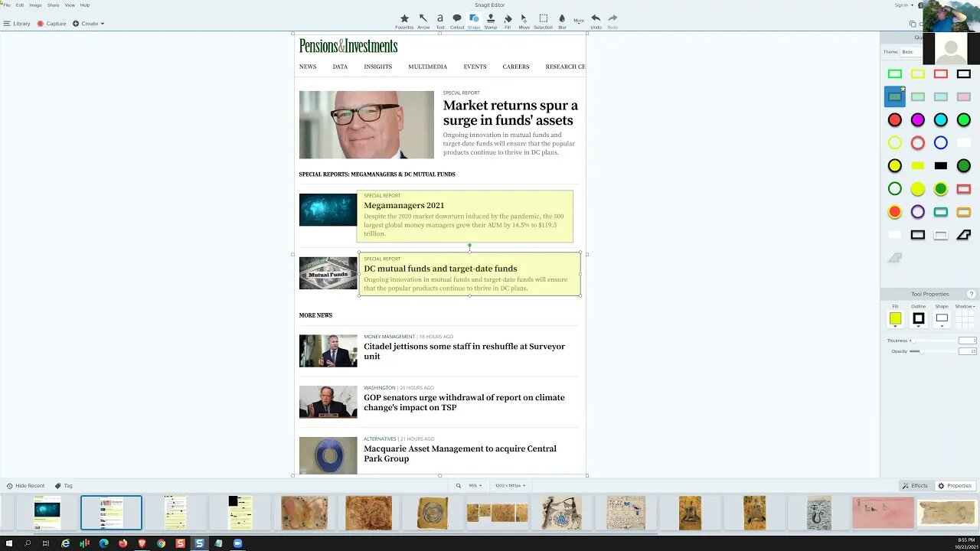The width and height of the screenshot is (980, 551).
Task: Choose the Stamp tool
Action: click(x=491, y=21)
